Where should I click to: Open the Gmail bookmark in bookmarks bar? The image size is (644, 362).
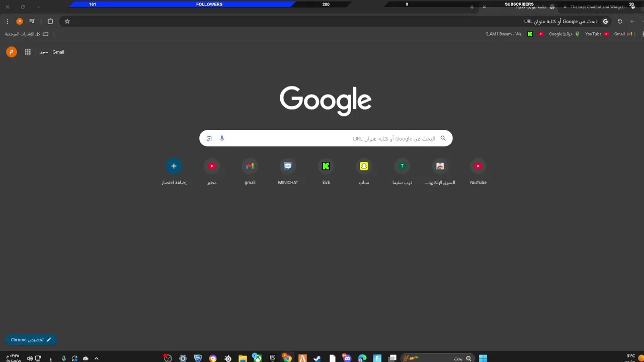pos(623,34)
